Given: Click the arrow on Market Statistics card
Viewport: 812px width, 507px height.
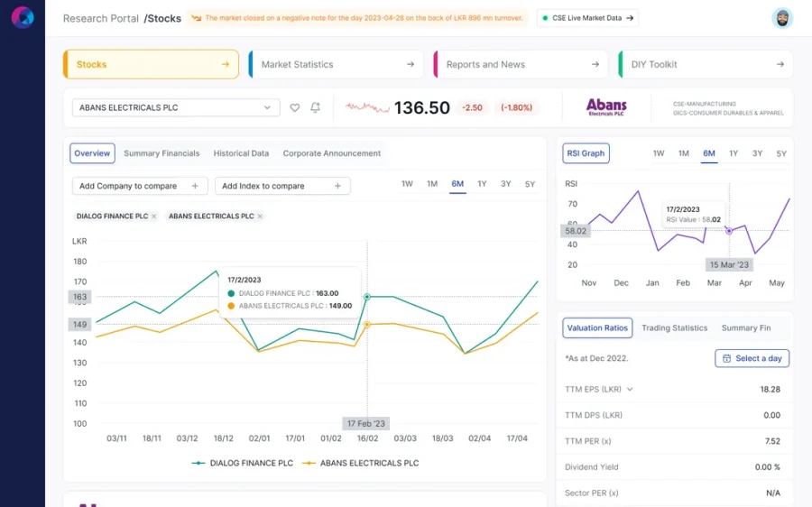Looking at the screenshot, I should pos(411,64).
